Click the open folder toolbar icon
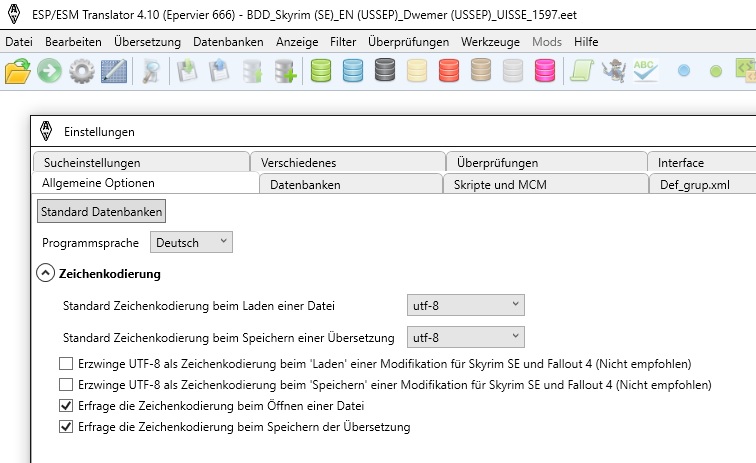 [18, 72]
